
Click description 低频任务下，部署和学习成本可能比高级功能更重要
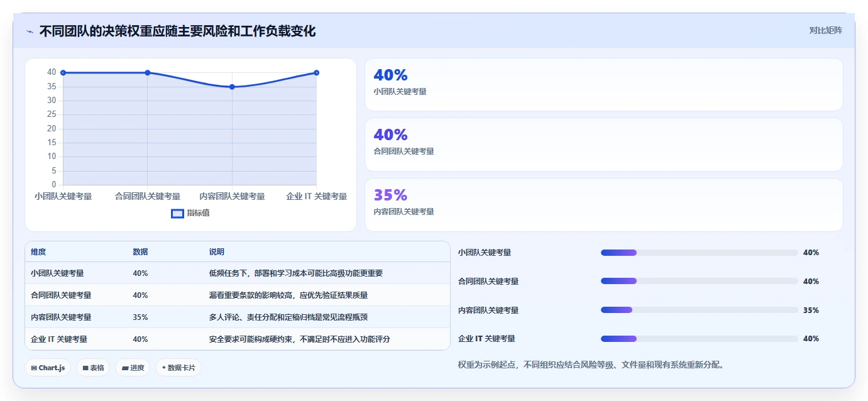[x=296, y=273]
